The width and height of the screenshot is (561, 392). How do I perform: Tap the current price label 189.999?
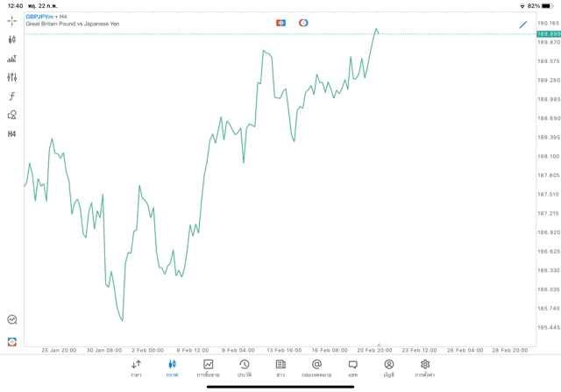[x=549, y=33]
